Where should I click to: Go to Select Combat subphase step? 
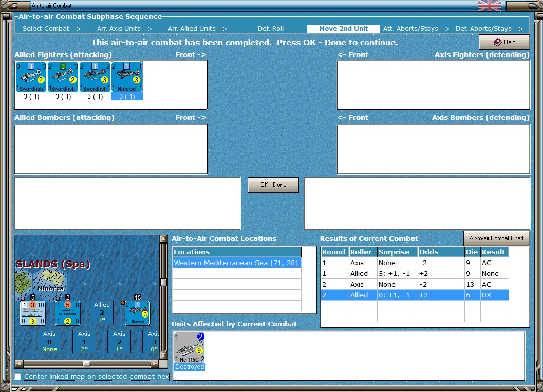pyautogui.click(x=51, y=29)
